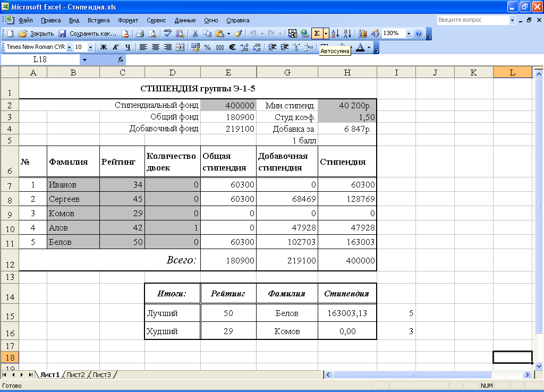Screen dimensions: 544x392
Task: Activate the Format Painter brush
Action: [239, 33]
